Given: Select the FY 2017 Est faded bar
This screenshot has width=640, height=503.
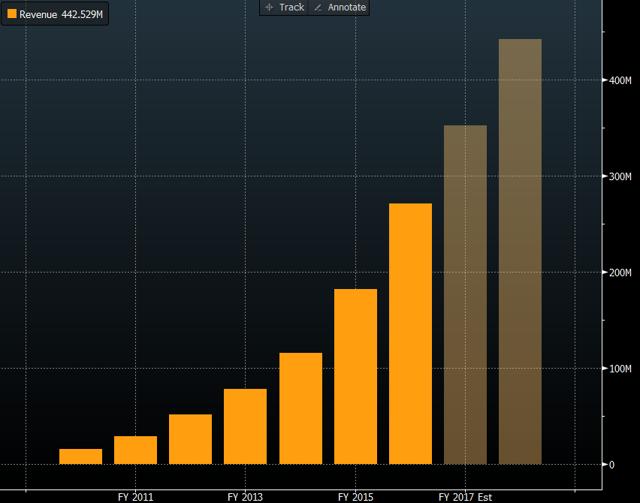Looking at the screenshot, I should coord(465,295).
